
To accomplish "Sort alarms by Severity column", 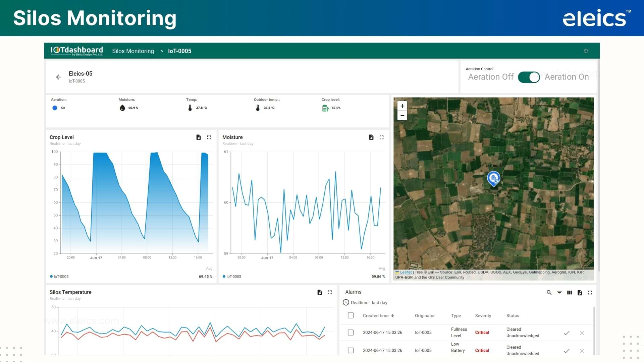I will click(483, 316).
